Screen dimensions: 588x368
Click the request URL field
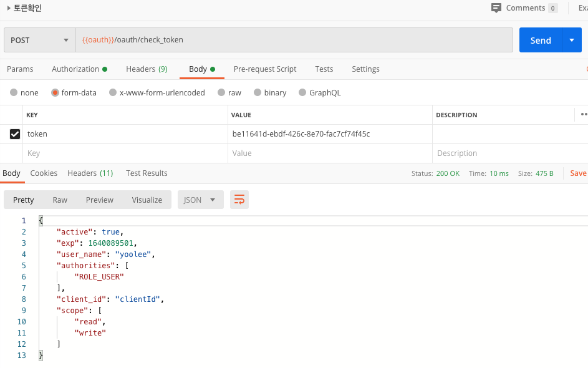click(294, 40)
